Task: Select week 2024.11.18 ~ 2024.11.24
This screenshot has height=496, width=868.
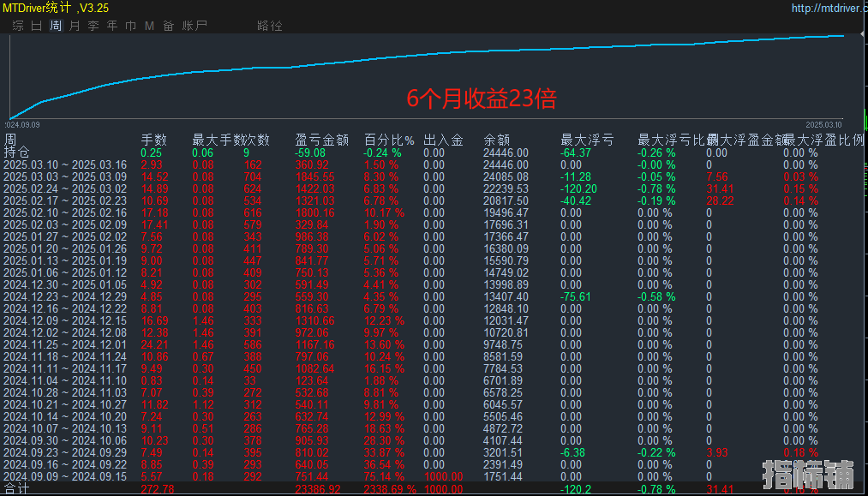Action: 65,356
